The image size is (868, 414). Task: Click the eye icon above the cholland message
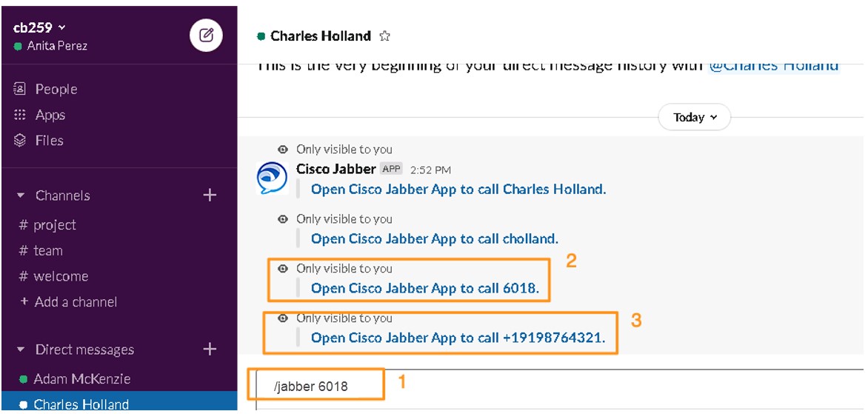[x=283, y=219]
